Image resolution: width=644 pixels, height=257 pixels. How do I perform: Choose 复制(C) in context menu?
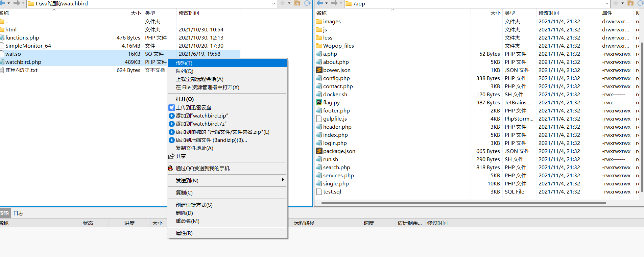click(227, 193)
